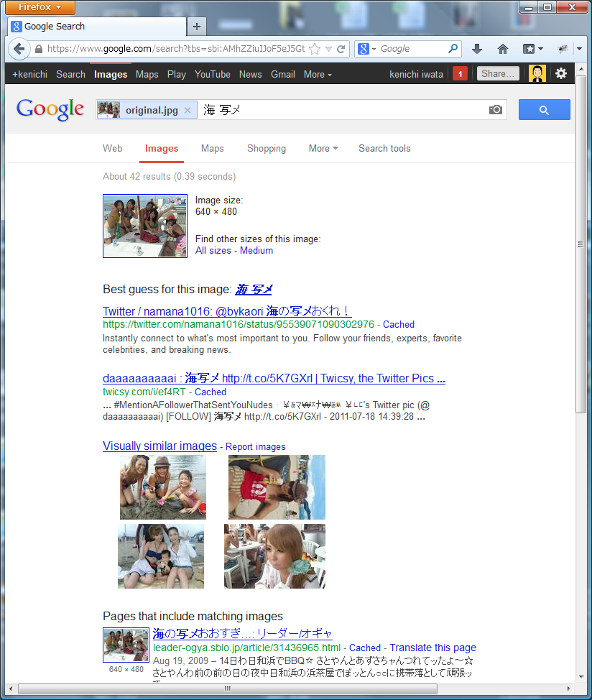Open the red notifications counter
This screenshot has height=700, width=592.
click(x=460, y=73)
